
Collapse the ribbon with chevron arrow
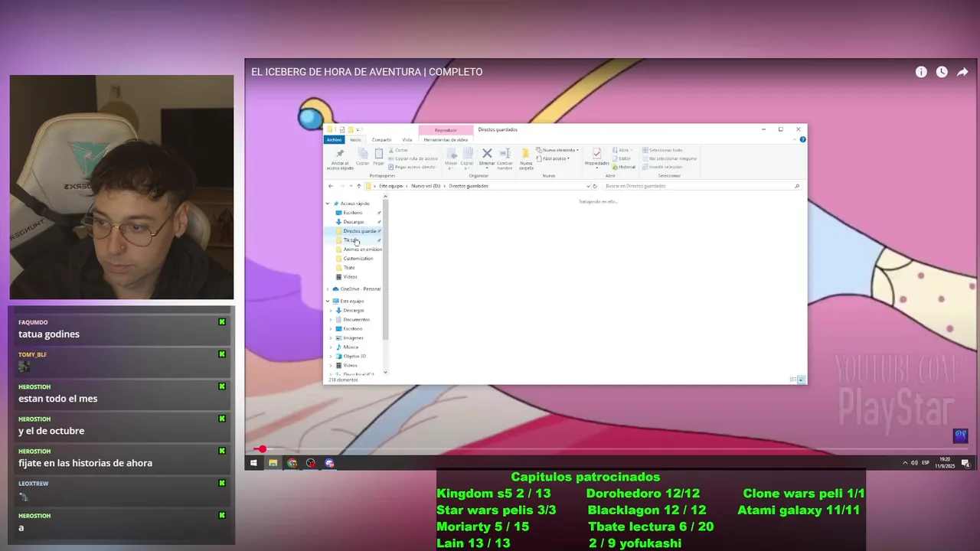tap(795, 139)
